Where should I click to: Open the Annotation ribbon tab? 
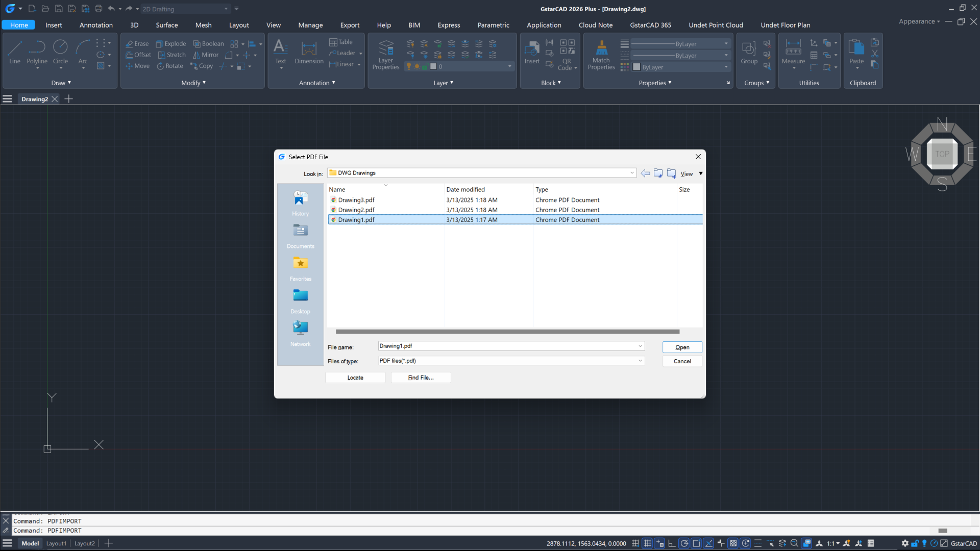pyautogui.click(x=96, y=25)
